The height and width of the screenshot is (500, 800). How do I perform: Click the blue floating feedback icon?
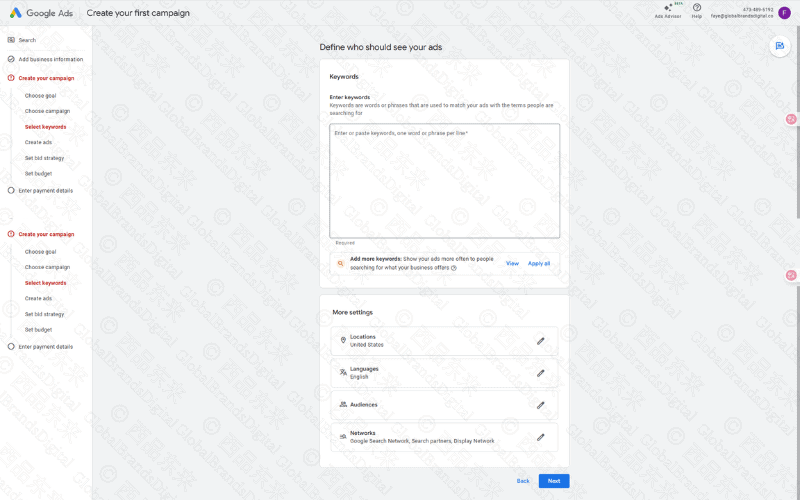click(x=779, y=46)
